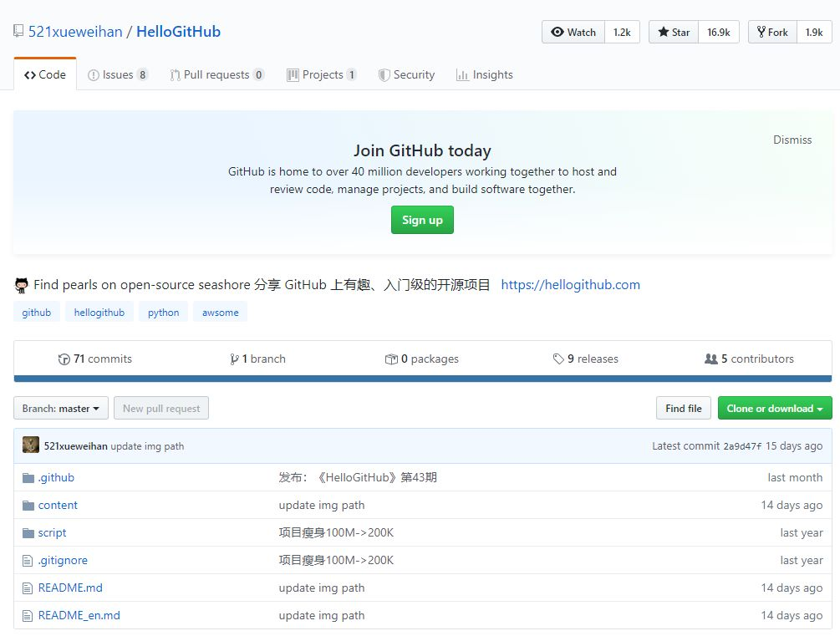Open the Insights tab
840x636 pixels.
(484, 75)
